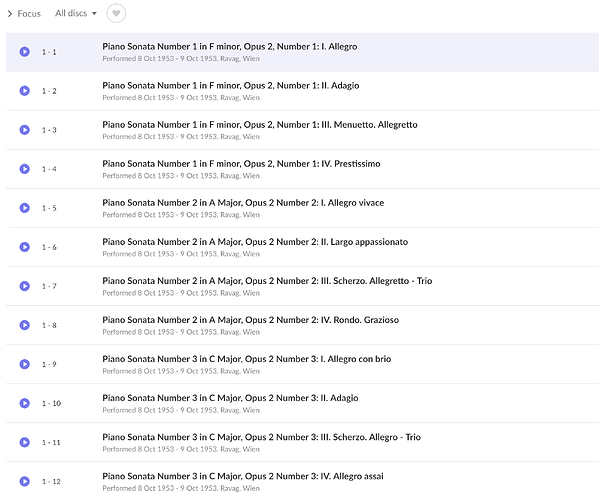Play track 1-6 Largo appassionato
The height and width of the screenshot is (500, 599).
point(24,247)
